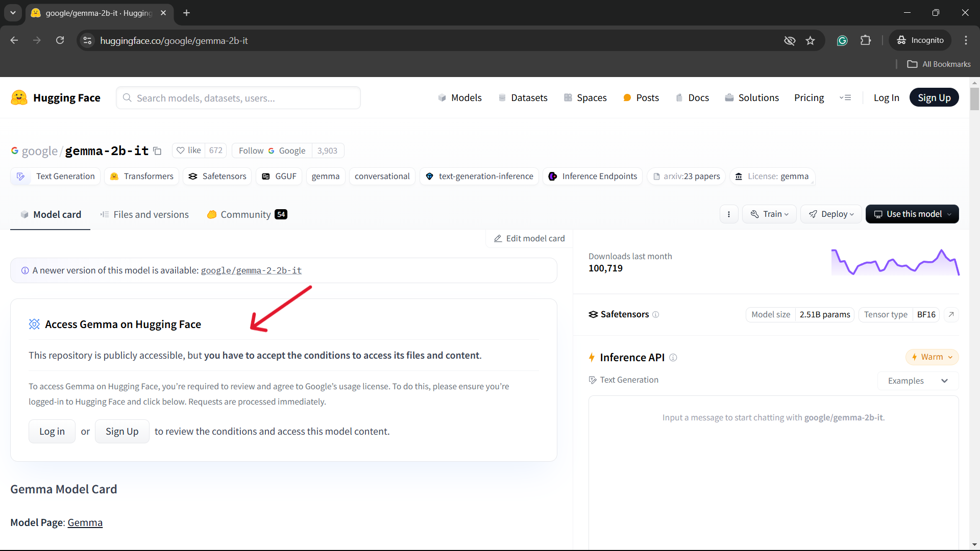Open the Chrome three-dot menu
The width and height of the screenshot is (980, 551).
pos(966,40)
